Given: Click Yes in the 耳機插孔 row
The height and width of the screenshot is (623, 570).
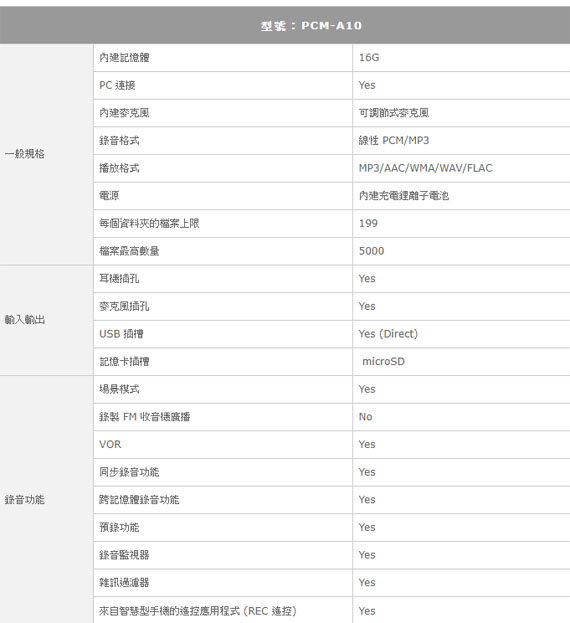Looking at the screenshot, I should pyautogui.click(x=367, y=279).
